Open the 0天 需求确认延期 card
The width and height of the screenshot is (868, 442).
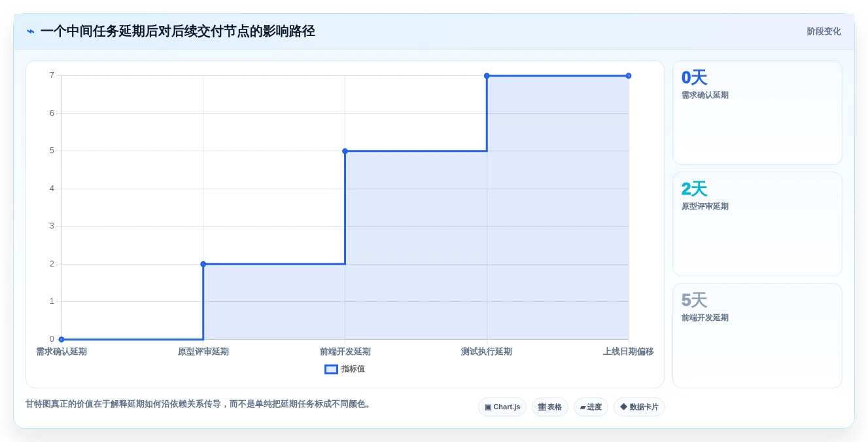(757, 113)
